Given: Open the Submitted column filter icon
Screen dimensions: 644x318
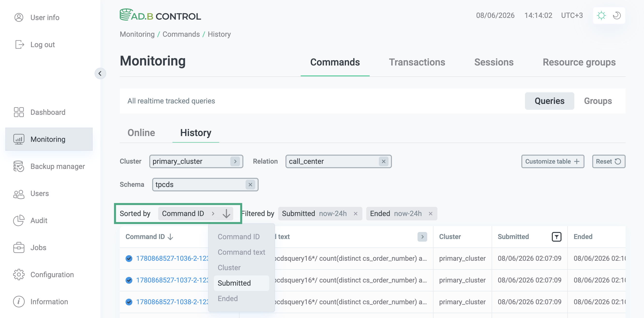Looking at the screenshot, I should point(556,237).
